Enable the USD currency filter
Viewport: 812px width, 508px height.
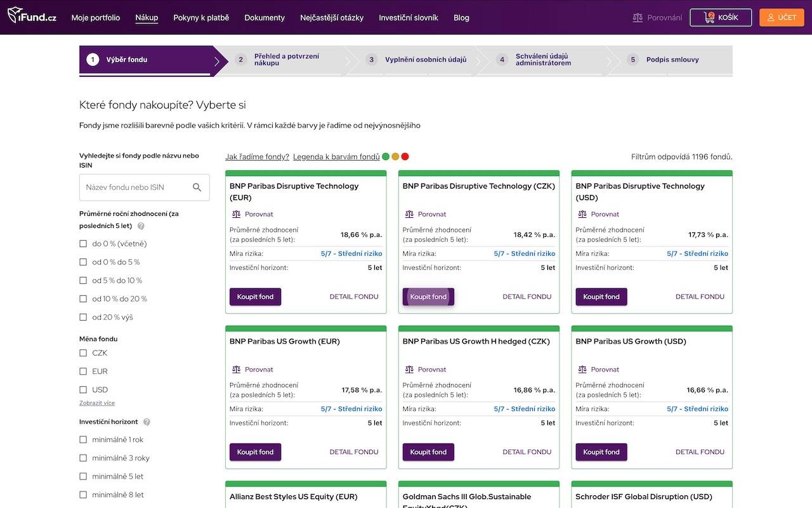[x=83, y=390]
